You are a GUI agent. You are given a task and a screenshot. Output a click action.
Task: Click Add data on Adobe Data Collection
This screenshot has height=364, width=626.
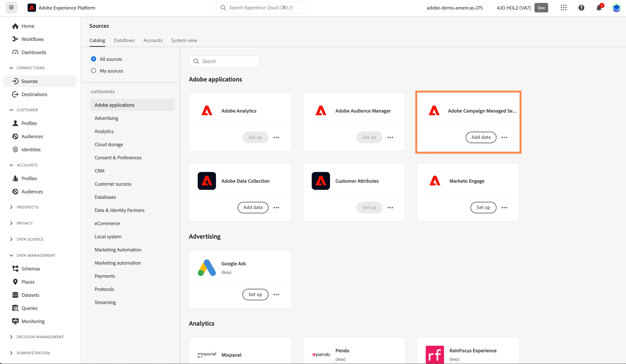pos(253,207)
